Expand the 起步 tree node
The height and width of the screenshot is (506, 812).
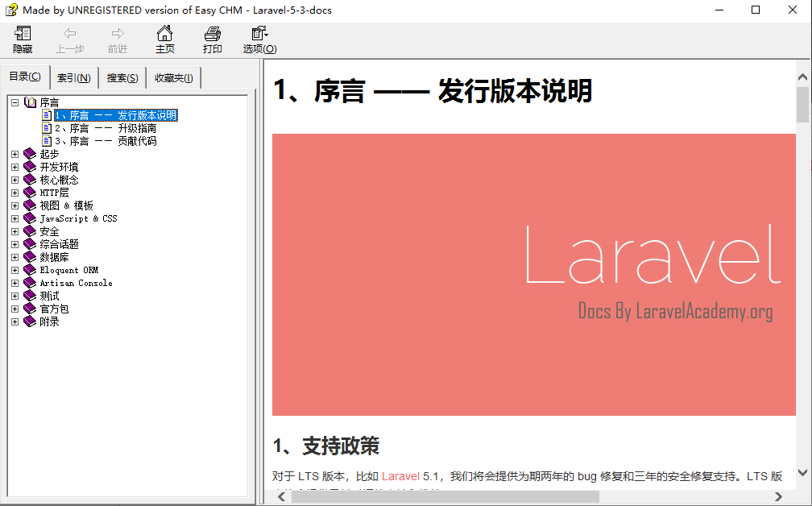tap(14, 153)
